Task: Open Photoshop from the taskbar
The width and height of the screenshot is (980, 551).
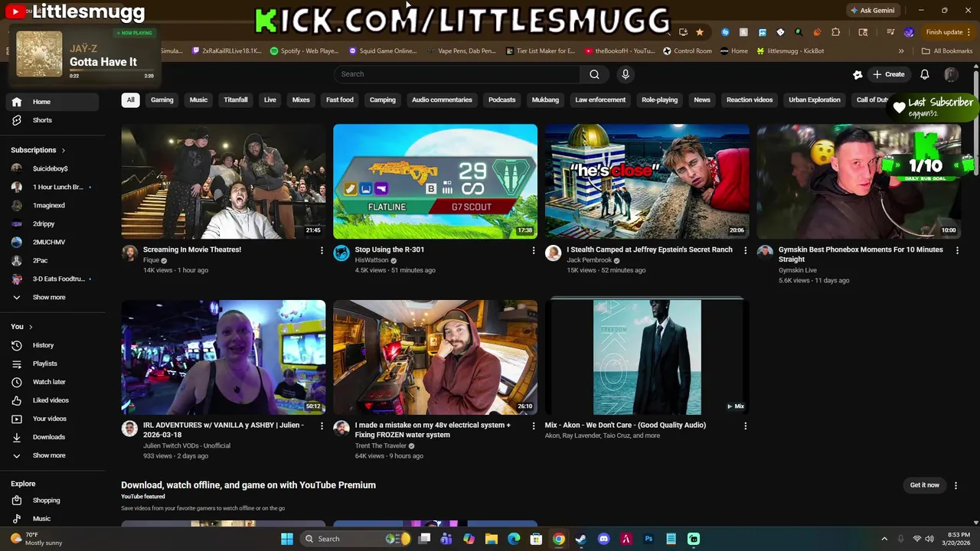Action: 648,539
